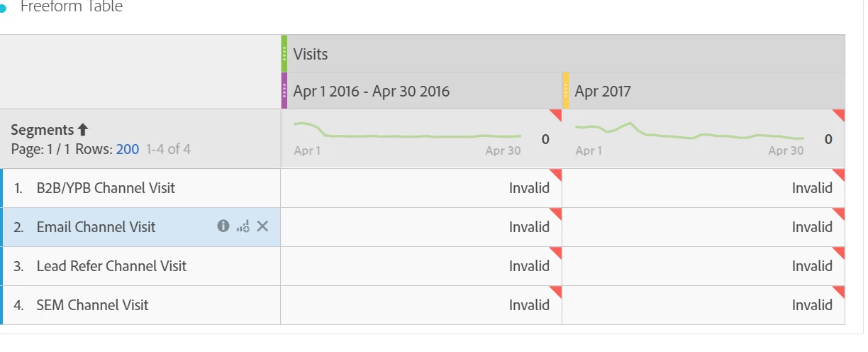Click the green Visits column drag handle
This screenshot has width=868, height=352.
click(x=284, y=53)
